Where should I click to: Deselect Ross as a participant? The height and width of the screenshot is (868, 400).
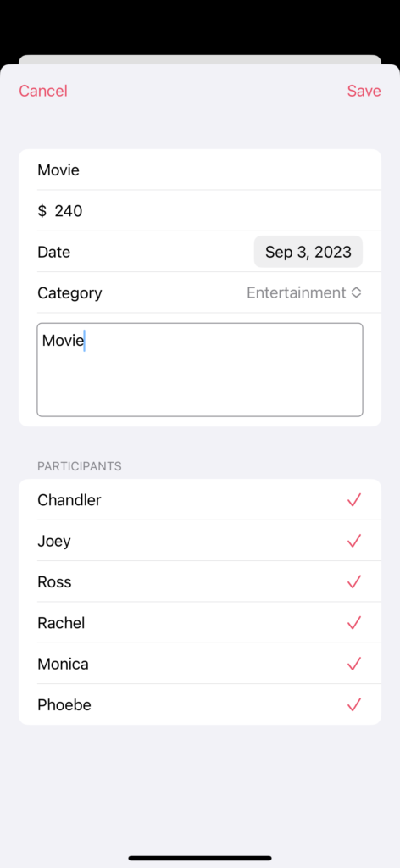pyautogui.click(x=354, y=581)
